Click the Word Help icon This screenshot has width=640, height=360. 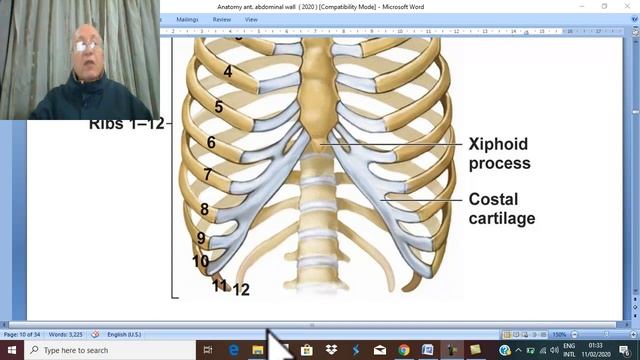pyautogui.click(x=635, y=20)
